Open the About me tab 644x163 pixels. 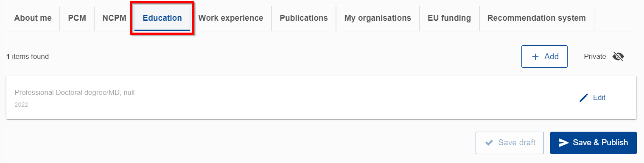(33, 18)
